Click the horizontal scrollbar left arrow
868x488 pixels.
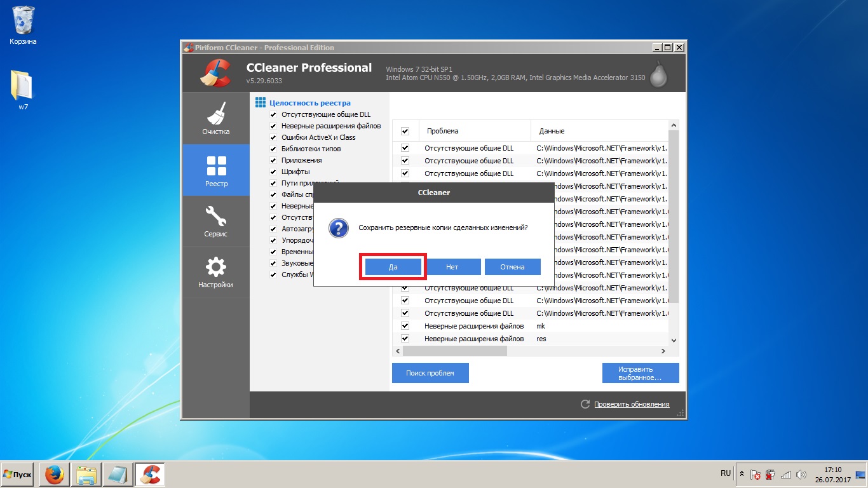click(x=398, y=351)
